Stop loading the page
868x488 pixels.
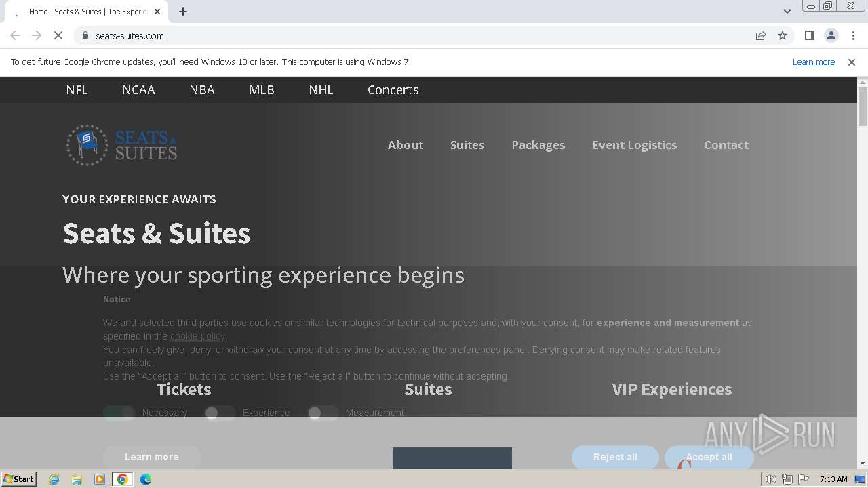click(58, 35)
